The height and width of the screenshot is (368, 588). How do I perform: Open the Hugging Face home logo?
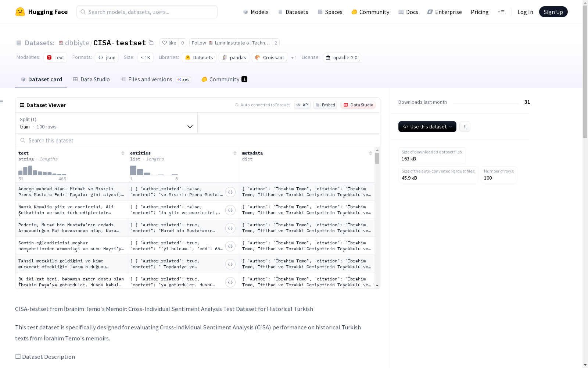point(42,12)
